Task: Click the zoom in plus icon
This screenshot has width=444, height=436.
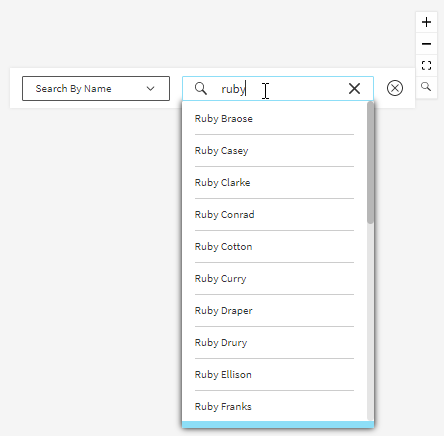Action: pos(426,22)
